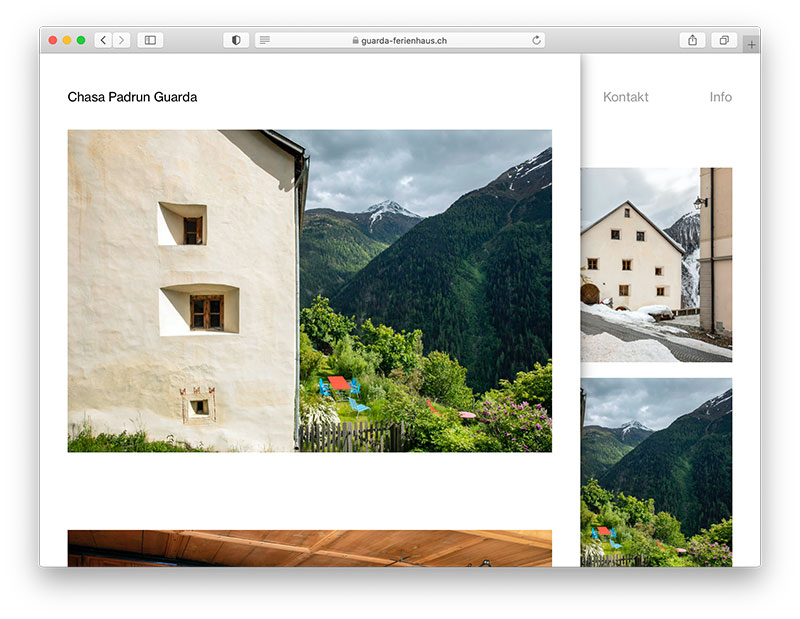Viewport: 800px width, 619px height.
Task: Show the Safari sidebar
Action: (150, 40)
